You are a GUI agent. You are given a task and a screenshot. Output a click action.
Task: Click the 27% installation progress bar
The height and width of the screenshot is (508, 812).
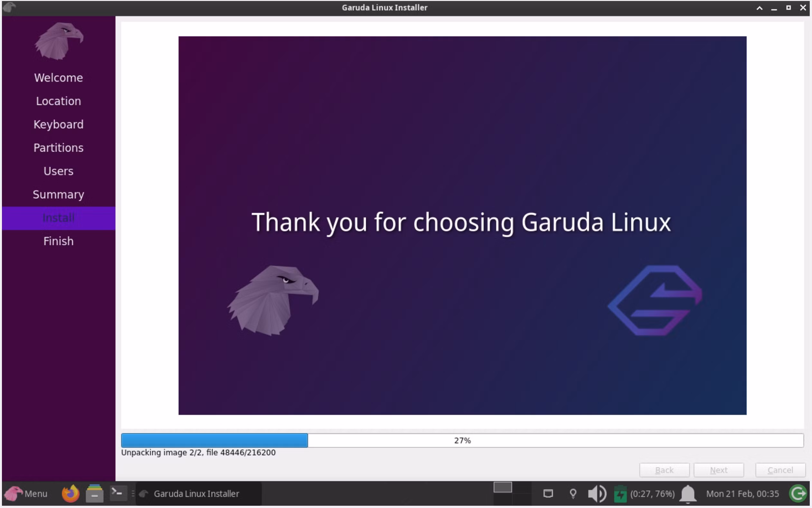462,440
